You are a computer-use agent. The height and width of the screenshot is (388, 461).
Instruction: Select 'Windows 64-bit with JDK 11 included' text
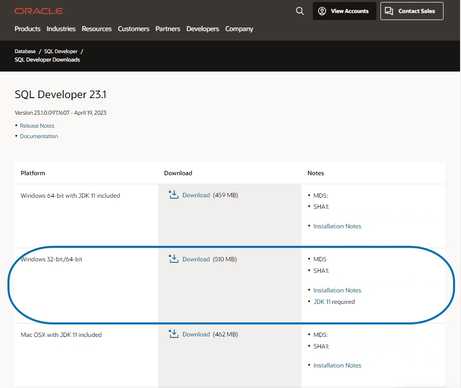click(70, 196)
